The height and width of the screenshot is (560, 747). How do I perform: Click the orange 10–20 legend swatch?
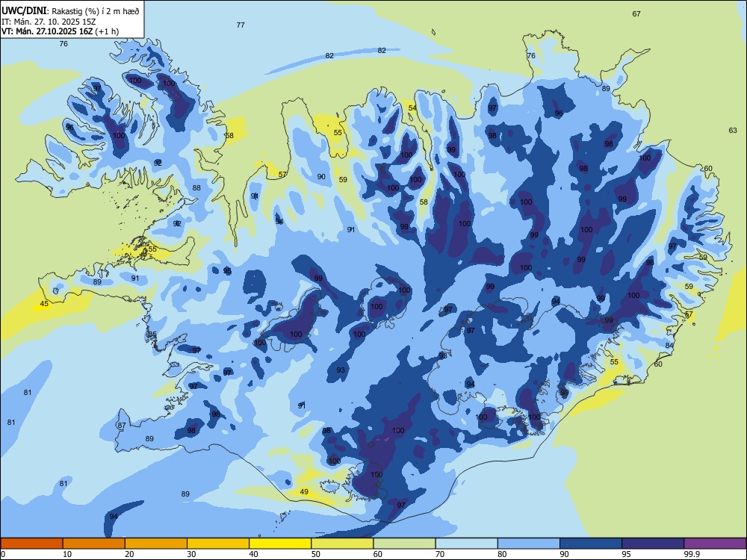[94, 544]
